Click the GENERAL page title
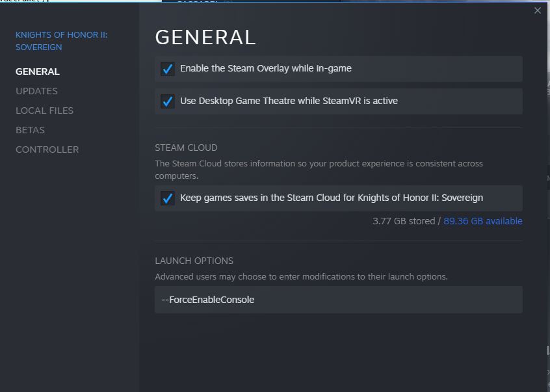550x392 pixels. [205, 37]
